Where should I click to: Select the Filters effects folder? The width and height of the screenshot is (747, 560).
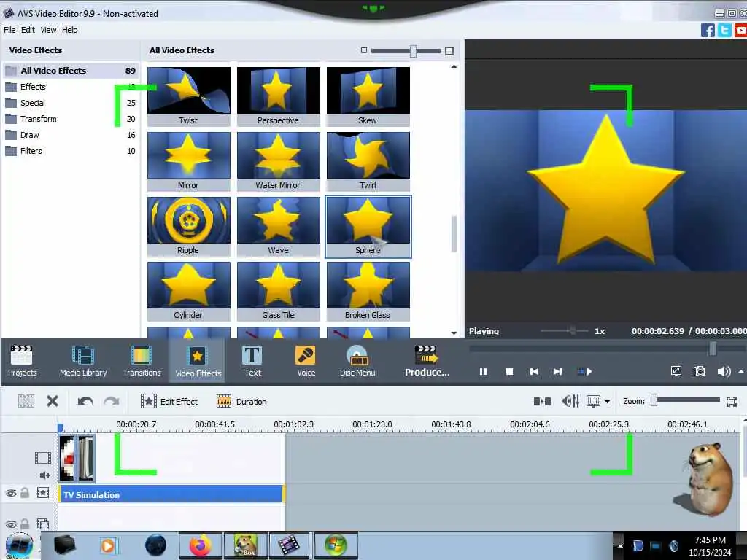pos(71,151)
